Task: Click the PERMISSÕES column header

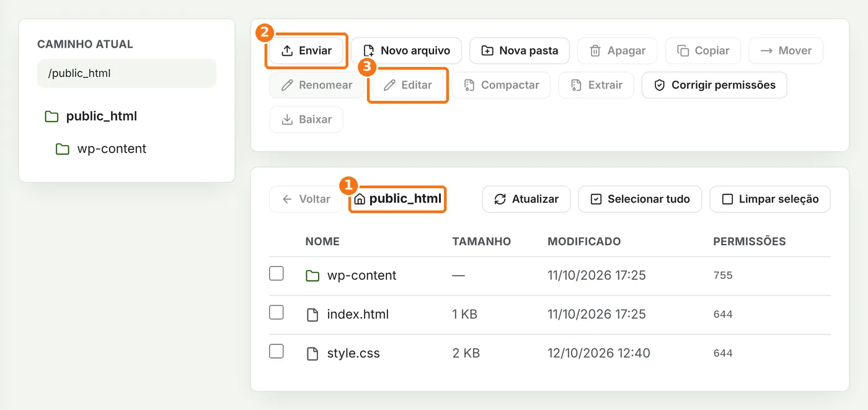Action: [x=750, y=242]
